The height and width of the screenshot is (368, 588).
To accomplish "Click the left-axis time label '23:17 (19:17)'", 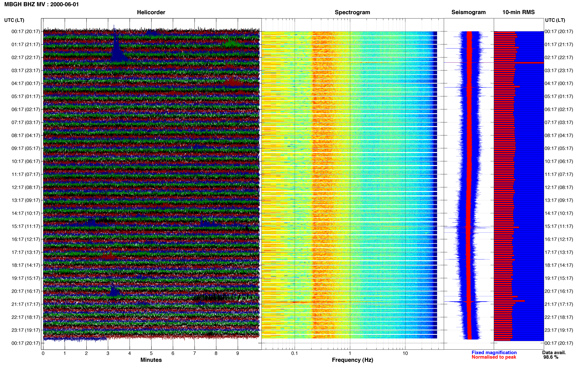I will 26,330.
